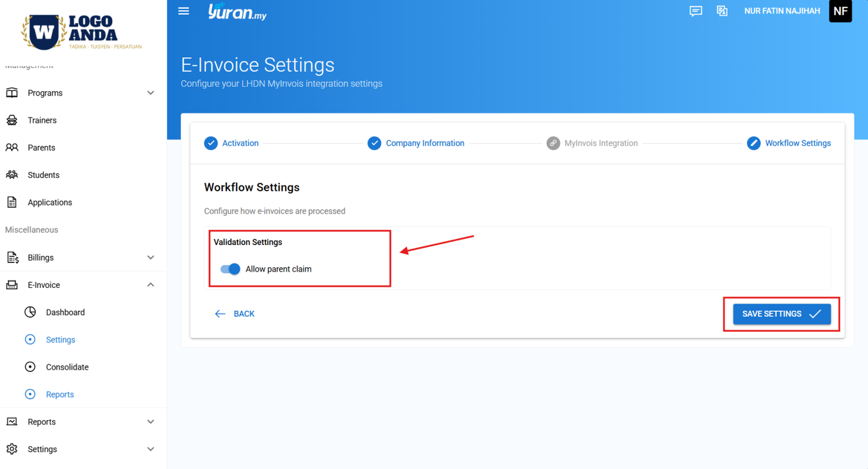Toggle the Allow parent claim switch

click(x=231, y=269)
